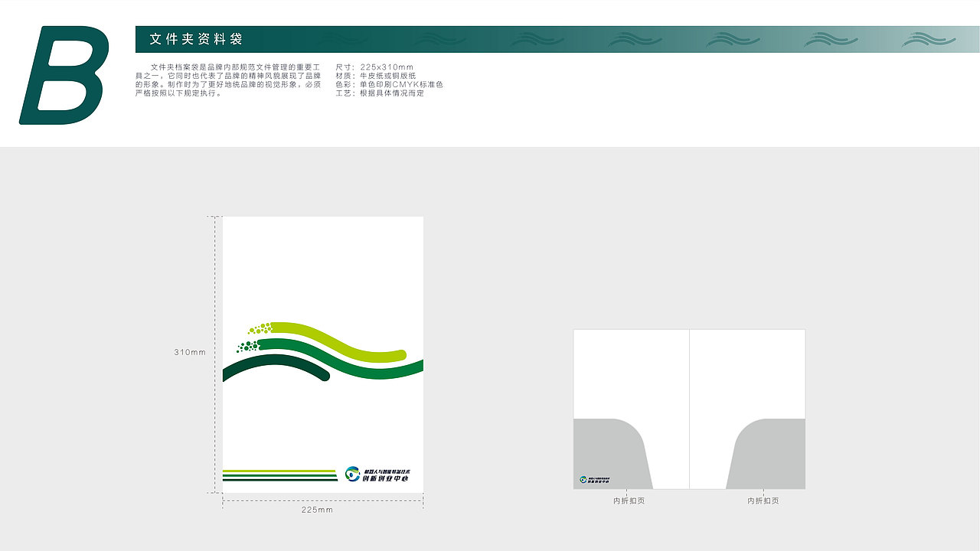Click the right gray inner flap

point(766,454)
